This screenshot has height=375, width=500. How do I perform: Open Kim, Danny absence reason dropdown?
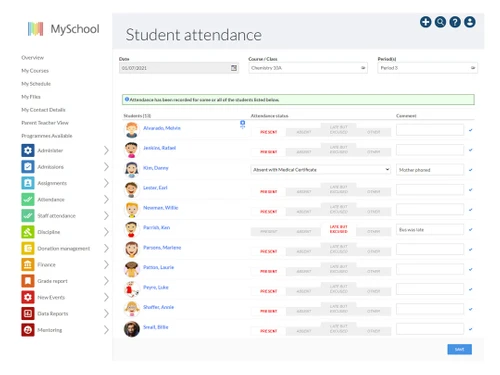click(321, 170)
